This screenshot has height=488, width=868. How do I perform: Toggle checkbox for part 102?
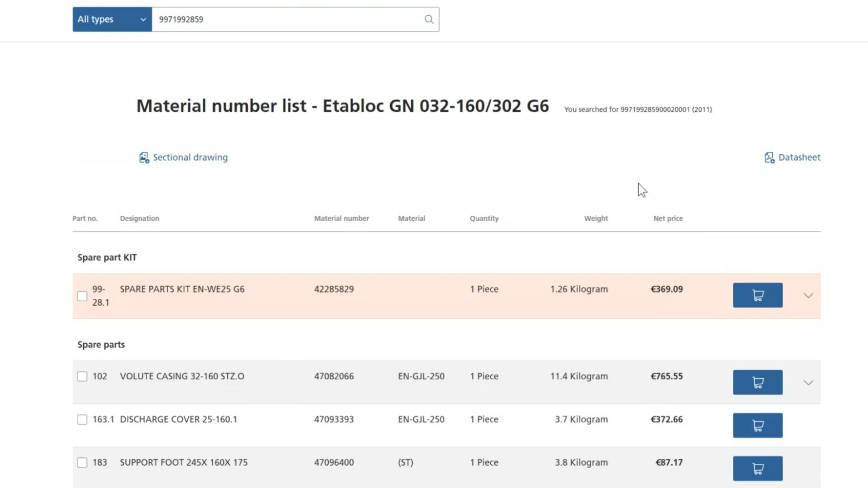click(x=82, y=376)
